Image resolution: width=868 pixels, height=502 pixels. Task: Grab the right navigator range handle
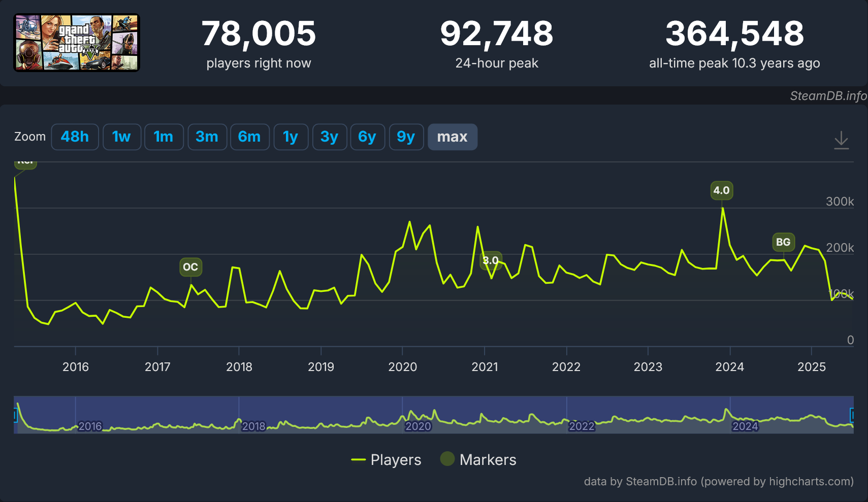click(x=853, y=415)
